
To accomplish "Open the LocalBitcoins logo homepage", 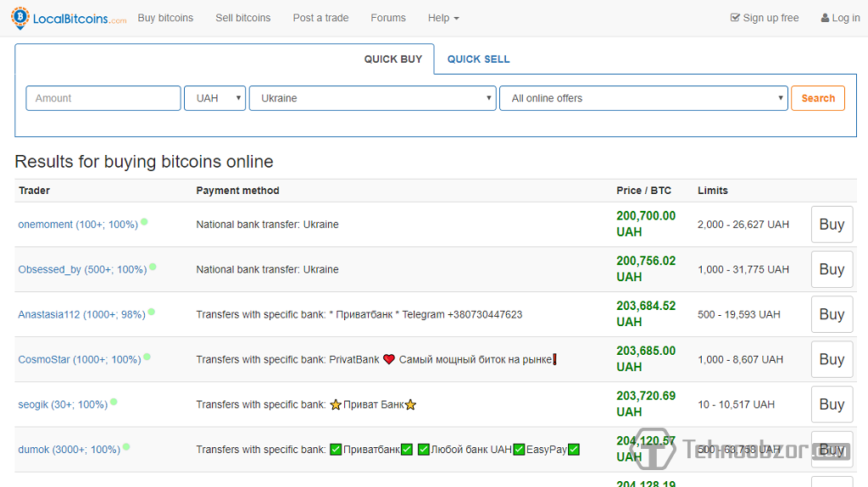I will point(69,19).
